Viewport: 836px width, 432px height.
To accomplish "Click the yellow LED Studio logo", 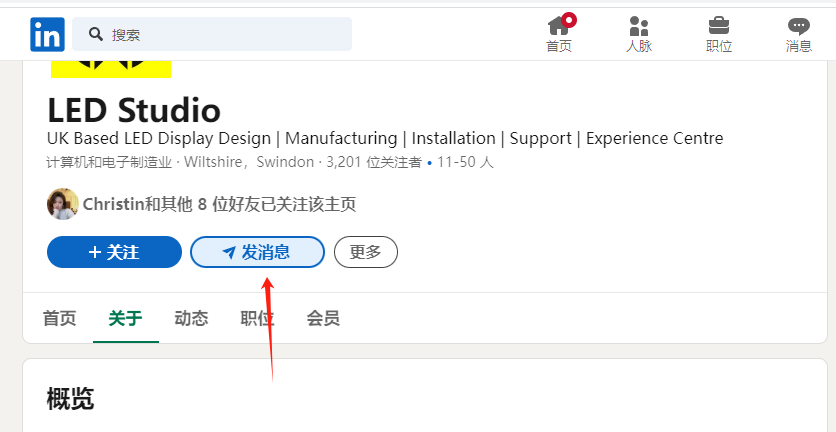I will (x=111, y=69).
